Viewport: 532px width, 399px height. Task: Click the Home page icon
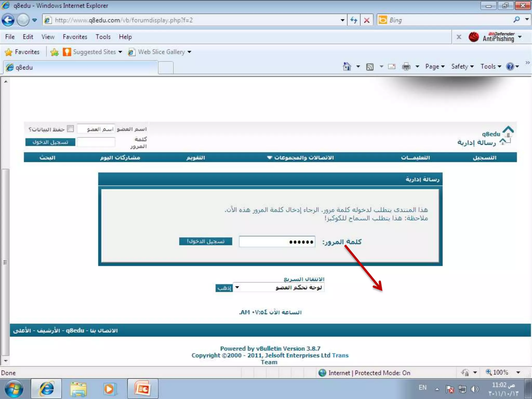[x=347, y=66]
